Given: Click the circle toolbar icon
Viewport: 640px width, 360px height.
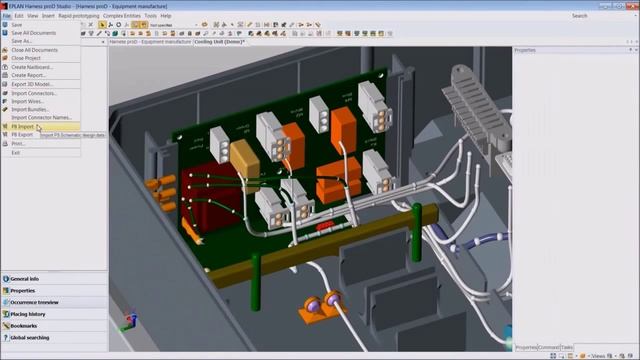Looking at the screenshot, I should (x=118, y=25).
